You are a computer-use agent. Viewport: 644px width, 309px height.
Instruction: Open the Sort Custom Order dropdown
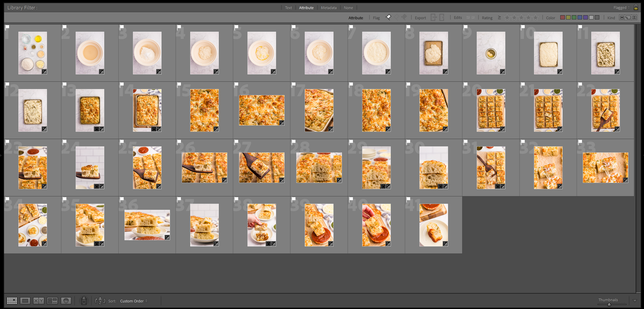pos(133,301)
